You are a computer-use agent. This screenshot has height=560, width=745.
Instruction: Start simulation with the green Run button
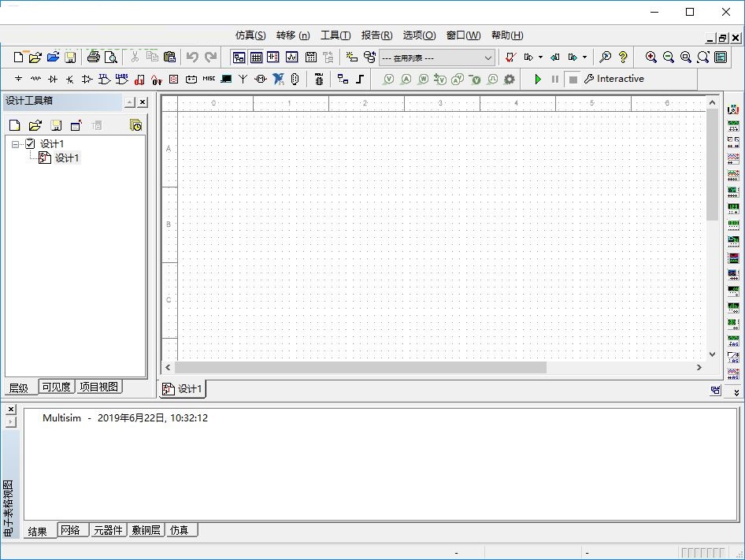pos(538,79)
